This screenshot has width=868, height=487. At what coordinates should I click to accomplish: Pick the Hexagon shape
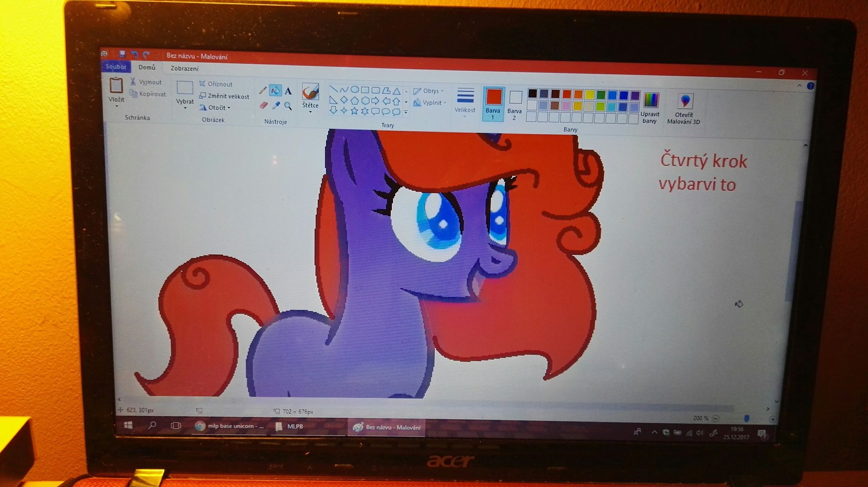point(365,101)
